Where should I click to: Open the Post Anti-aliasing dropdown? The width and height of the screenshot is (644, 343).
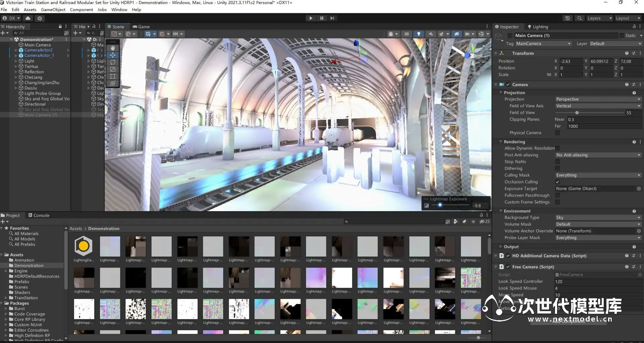click(598, 155)
